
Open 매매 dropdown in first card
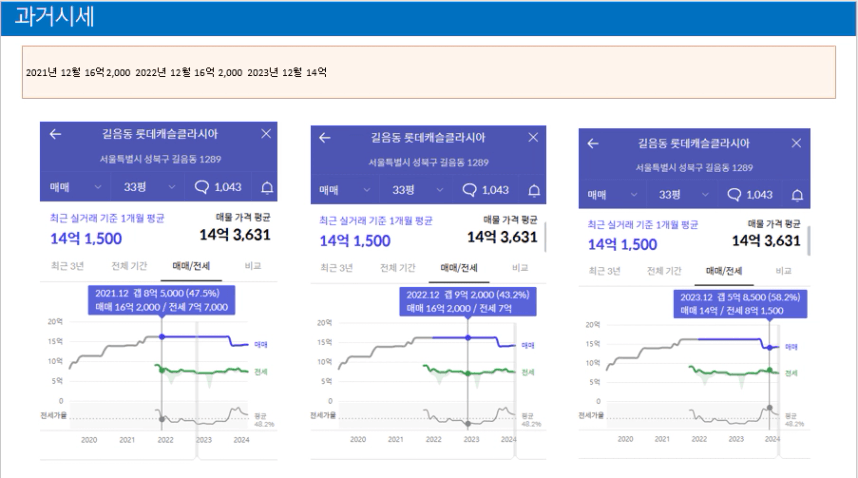click(76, 187)
